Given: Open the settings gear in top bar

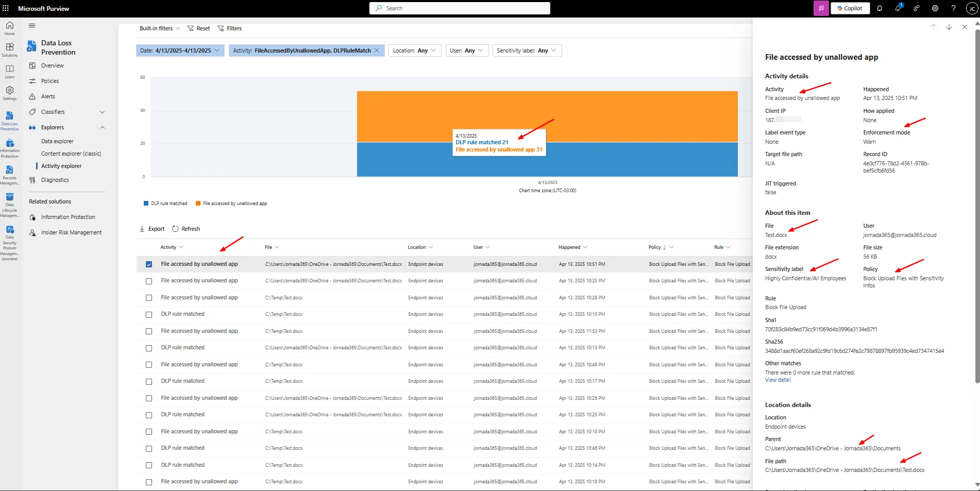Looking at the screenshot, I should click(x=935, y=8).
